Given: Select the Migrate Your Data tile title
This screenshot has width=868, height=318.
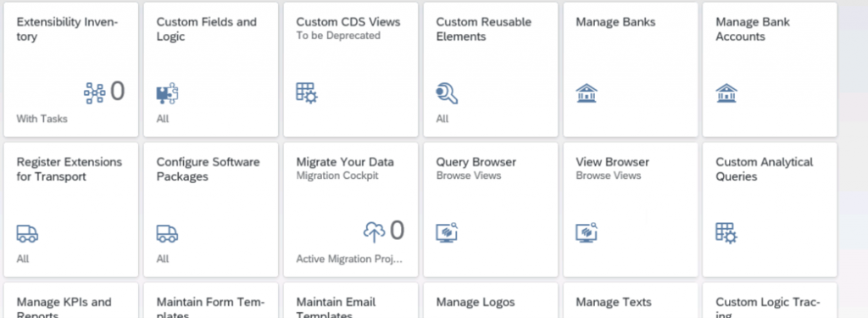Looking at the screenshot, I should (345, 162).
